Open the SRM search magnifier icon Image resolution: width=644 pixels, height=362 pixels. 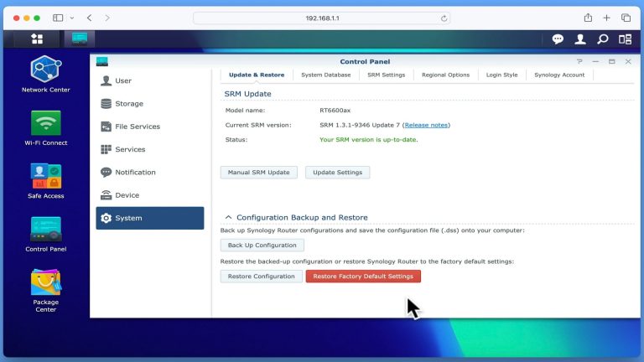pos(603,39)
